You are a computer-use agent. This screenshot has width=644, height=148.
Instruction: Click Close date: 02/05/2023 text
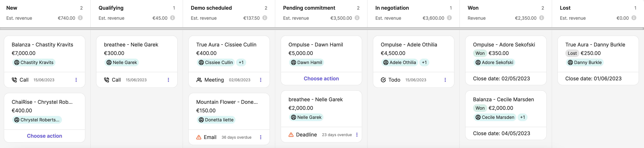[x=501, y=78]
